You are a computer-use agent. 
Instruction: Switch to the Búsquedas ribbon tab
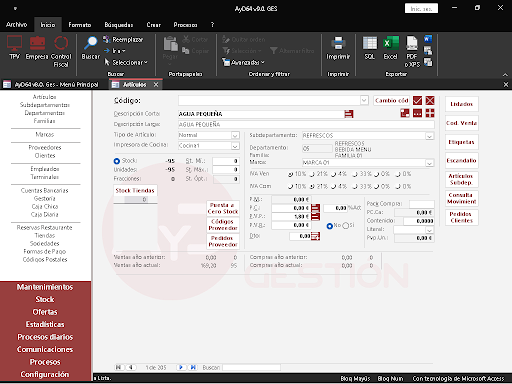click(x=119, y=25)
